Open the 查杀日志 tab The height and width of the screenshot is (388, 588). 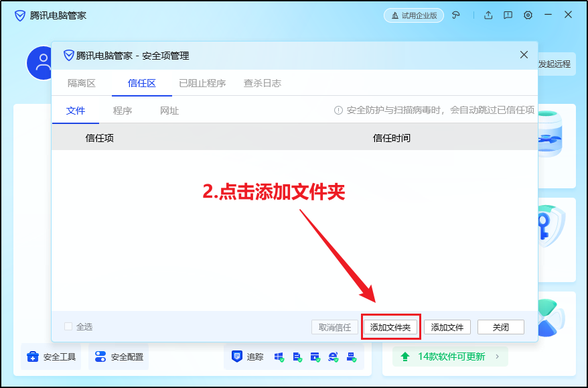[x=263, y=83]
